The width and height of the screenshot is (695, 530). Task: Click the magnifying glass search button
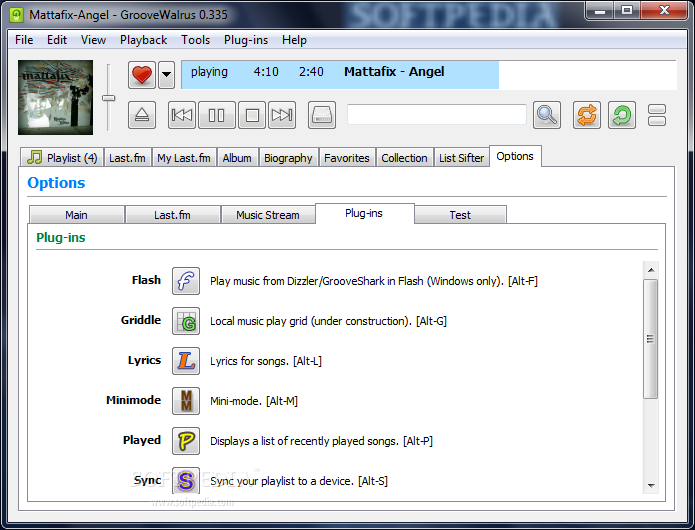(547, 115)
